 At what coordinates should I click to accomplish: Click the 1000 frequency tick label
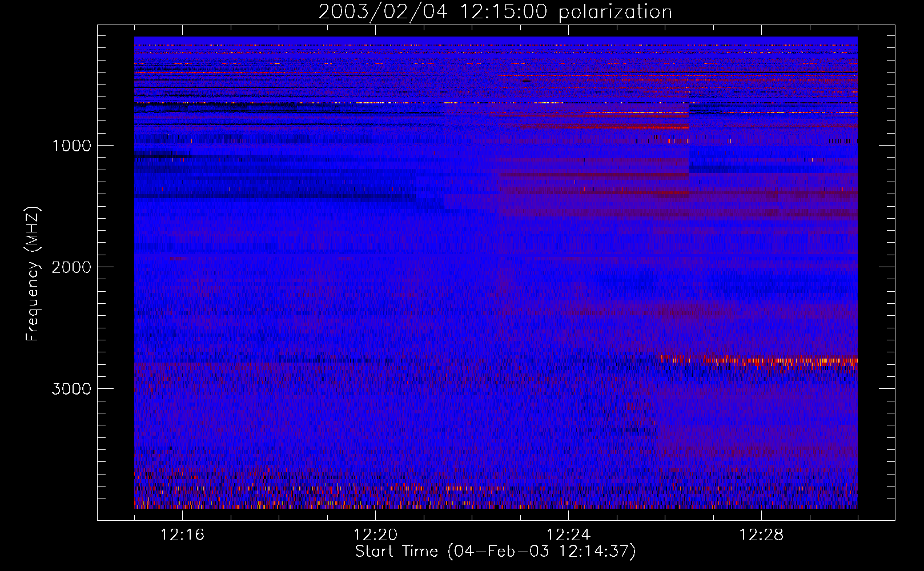point(72,146)
